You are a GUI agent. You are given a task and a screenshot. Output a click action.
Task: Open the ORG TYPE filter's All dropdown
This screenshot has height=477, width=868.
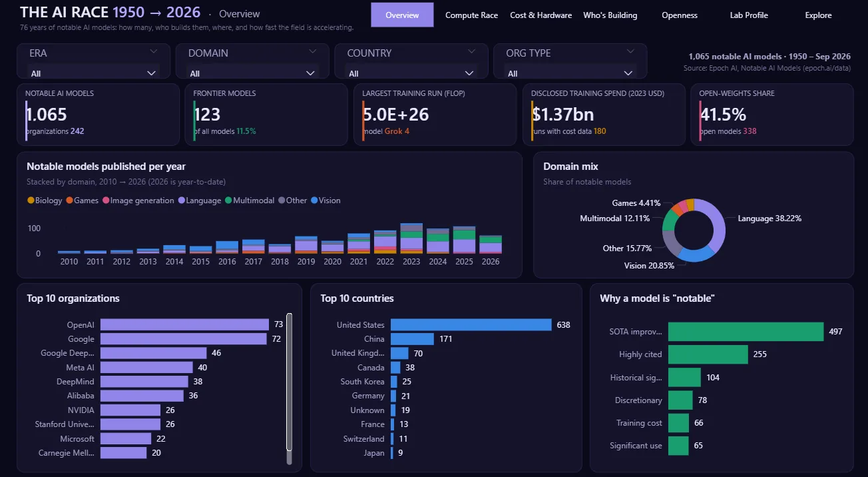click(570, 73)
